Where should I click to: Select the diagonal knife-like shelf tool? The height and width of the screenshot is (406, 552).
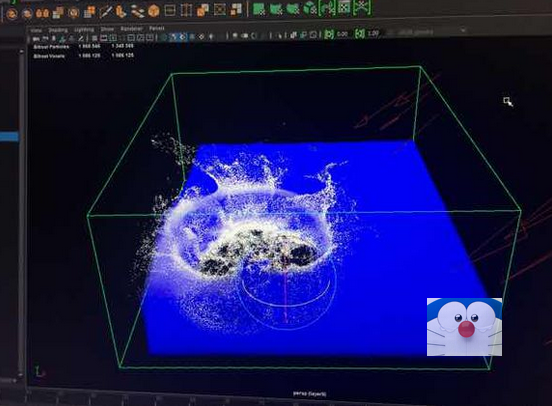105,12
